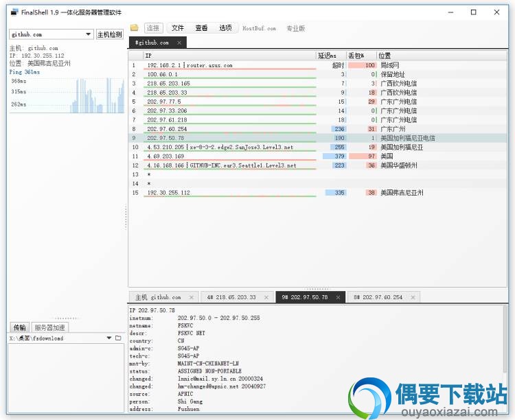The width and height of the screenshot is (515, 420).
Task: Sort by the IP column header
Action: tap(229, 56)
